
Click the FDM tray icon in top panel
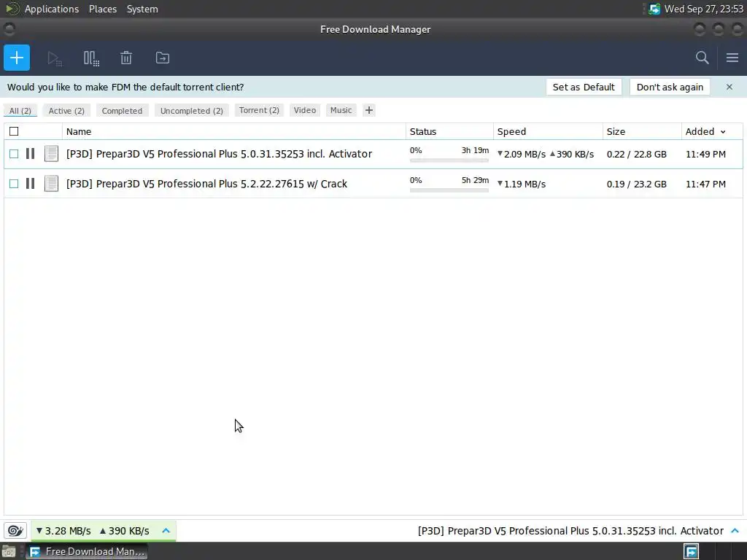point(654,9)
